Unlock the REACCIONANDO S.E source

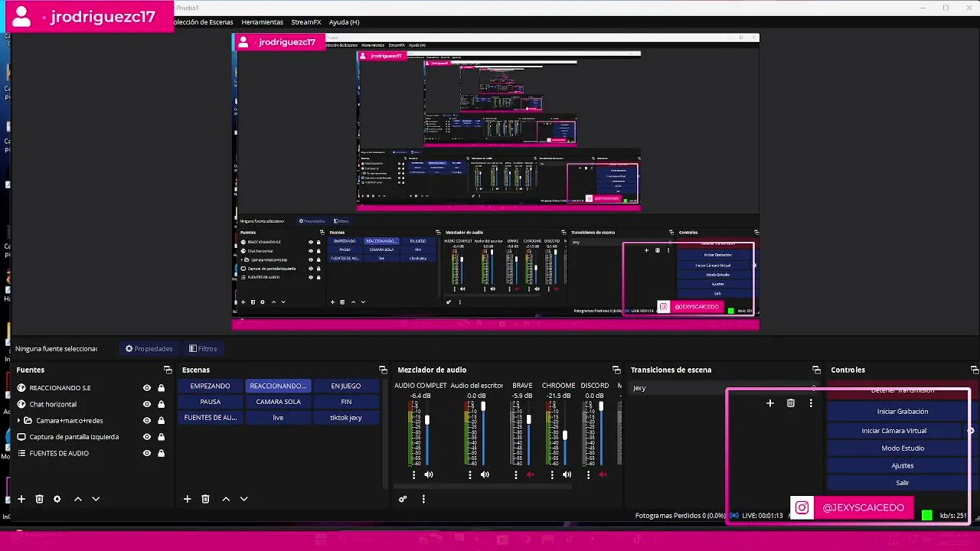[x=161, y=388]
